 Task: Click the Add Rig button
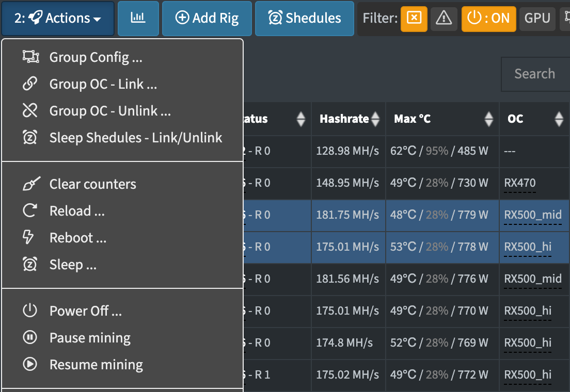coord(207,18)
